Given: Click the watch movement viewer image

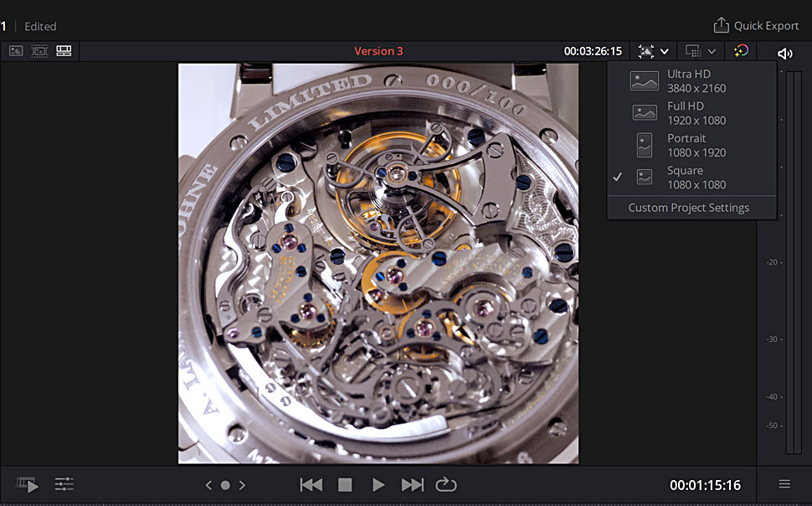Looking at the screenshot, I should (378, 263).
